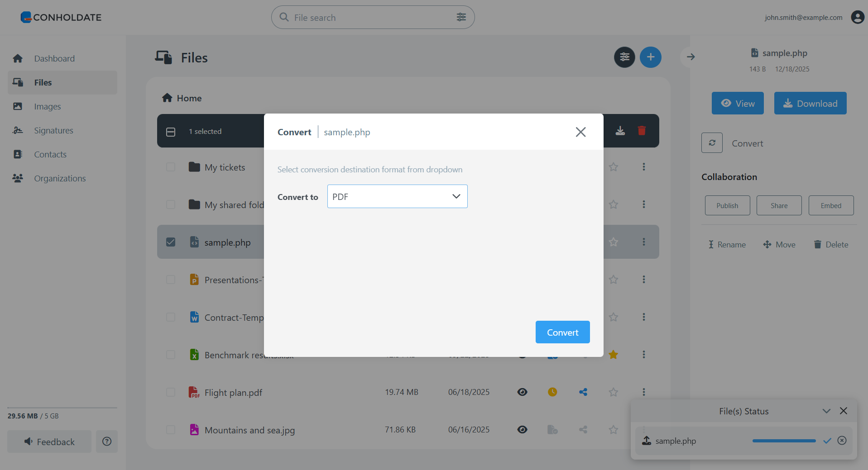Click the sample.php upload progress bar
Screen dimensions: 868x470
click(x=784, y=440)
